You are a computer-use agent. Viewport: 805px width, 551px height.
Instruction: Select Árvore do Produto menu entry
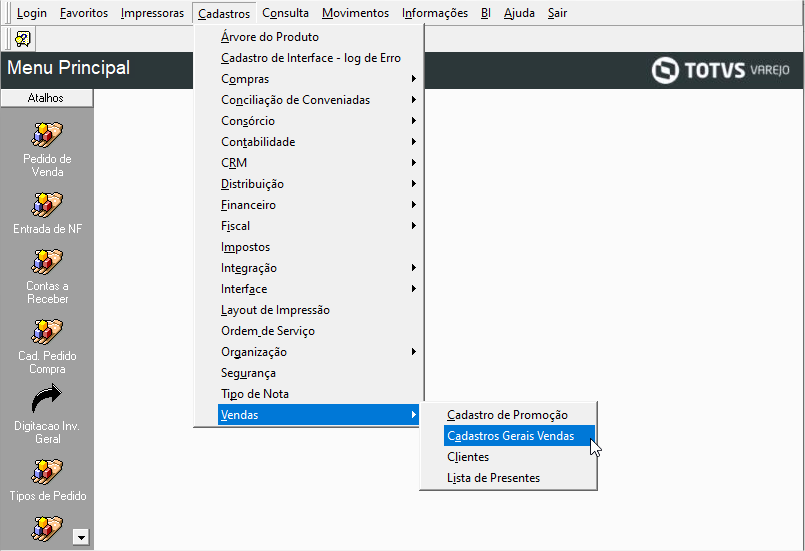click(318, 37)
